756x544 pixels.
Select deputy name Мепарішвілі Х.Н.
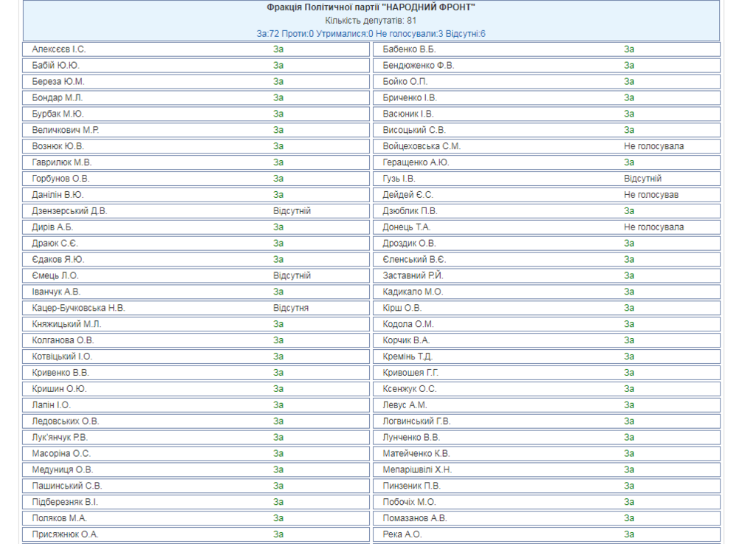417,469
